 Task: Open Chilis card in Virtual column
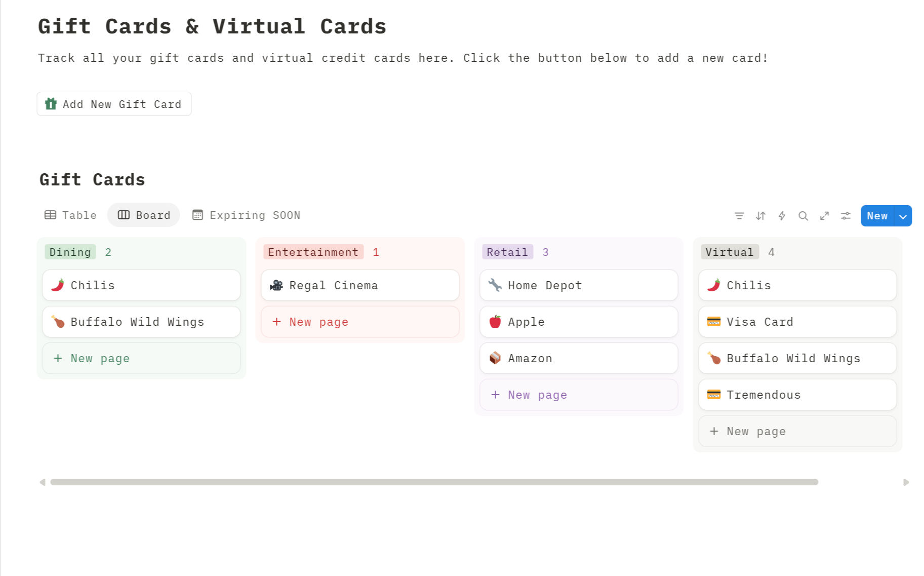click(x=797, y=285)
